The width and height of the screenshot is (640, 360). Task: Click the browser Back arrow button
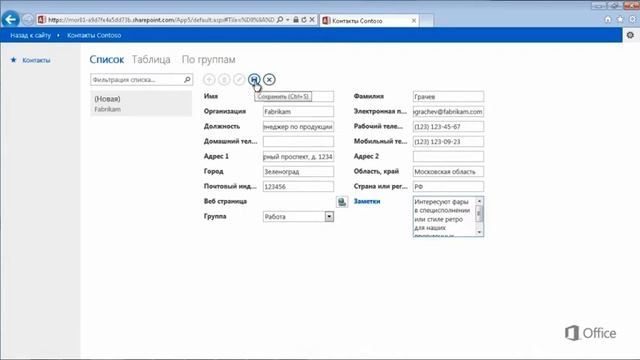point(11,20)
